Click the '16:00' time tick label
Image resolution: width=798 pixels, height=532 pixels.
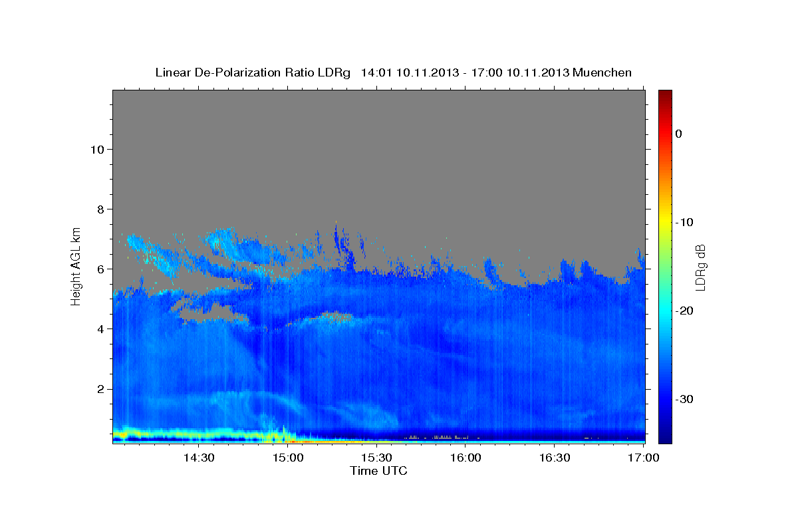pos(465,458)
